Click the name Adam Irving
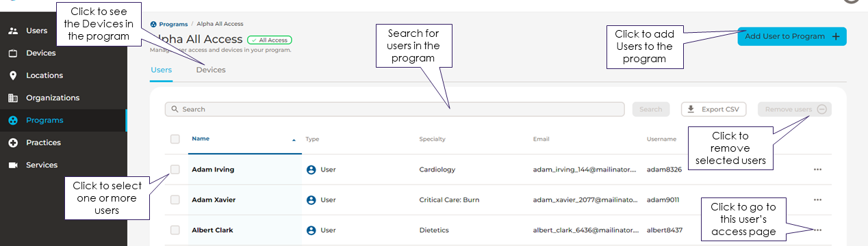 tap(212, 169)
